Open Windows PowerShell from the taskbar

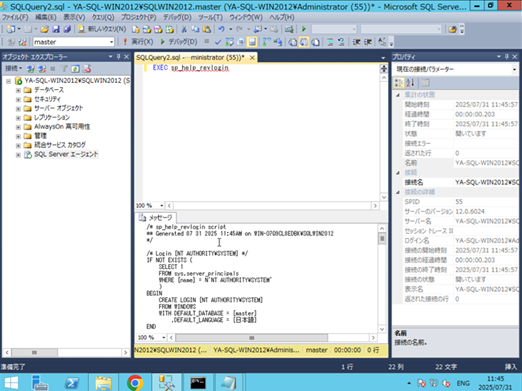click(71, 383)
